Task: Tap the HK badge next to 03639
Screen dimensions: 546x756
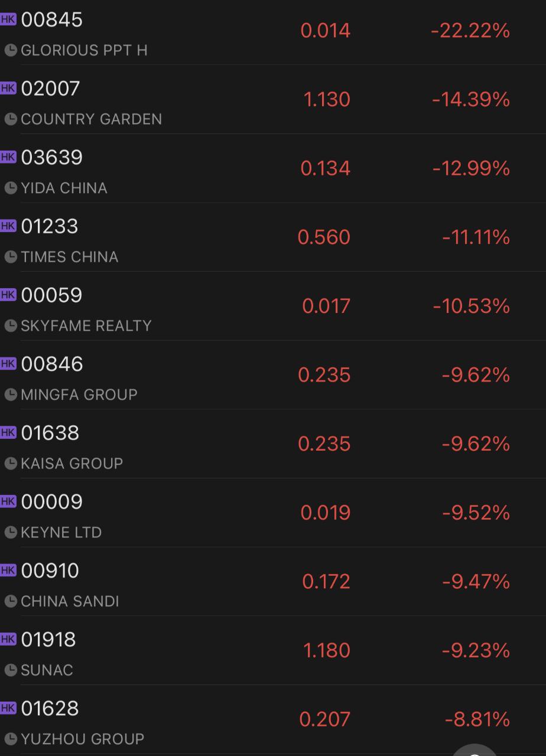Action: (x=8, y=157)
